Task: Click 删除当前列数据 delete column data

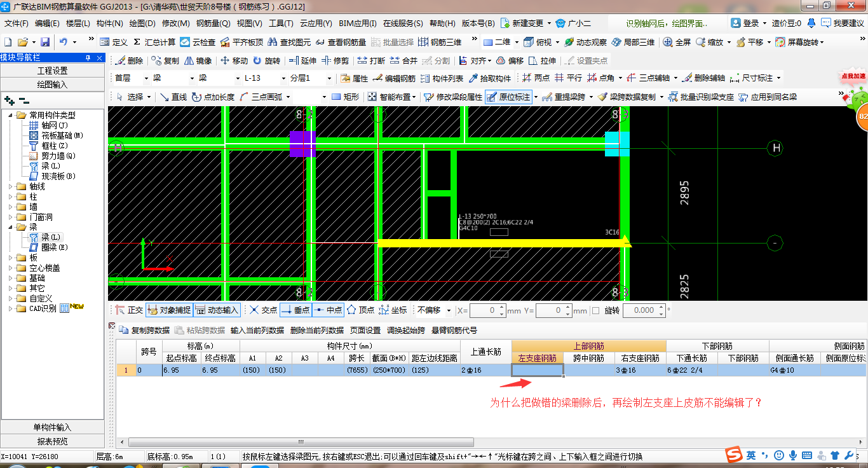Action: tap(316, 330)
